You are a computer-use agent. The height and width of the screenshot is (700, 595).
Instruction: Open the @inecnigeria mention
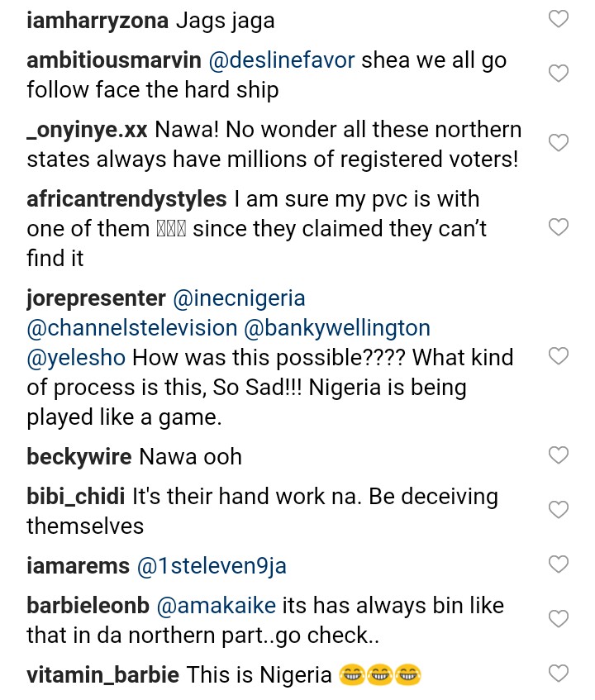(240, 298)
